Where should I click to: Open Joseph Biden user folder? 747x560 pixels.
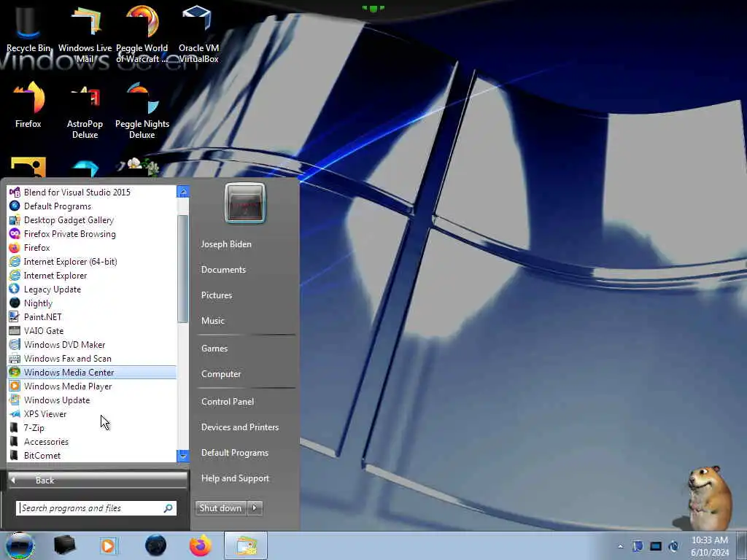coord(226,244)
